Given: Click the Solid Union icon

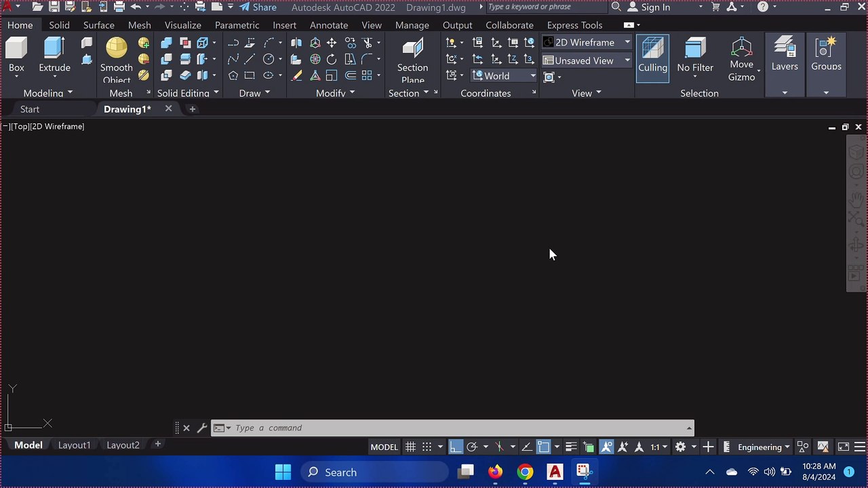Looking at the screenshot, I should coord(166,43).
